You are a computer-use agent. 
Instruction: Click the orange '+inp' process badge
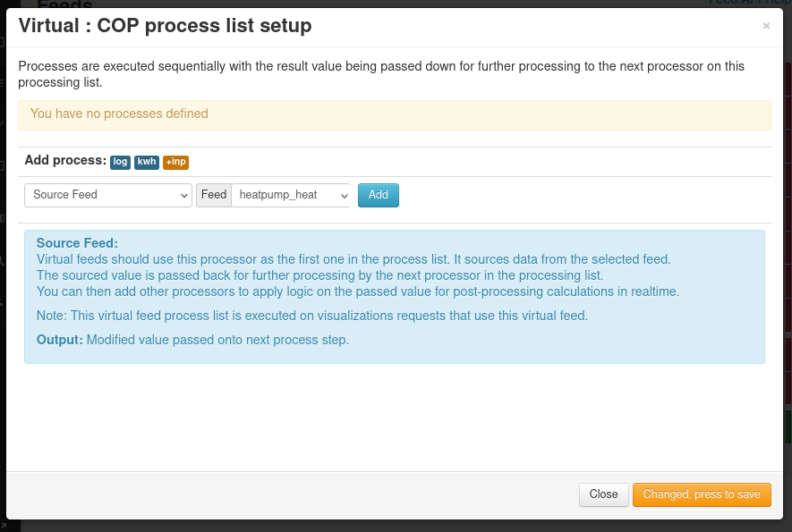(x=175, y=162)
